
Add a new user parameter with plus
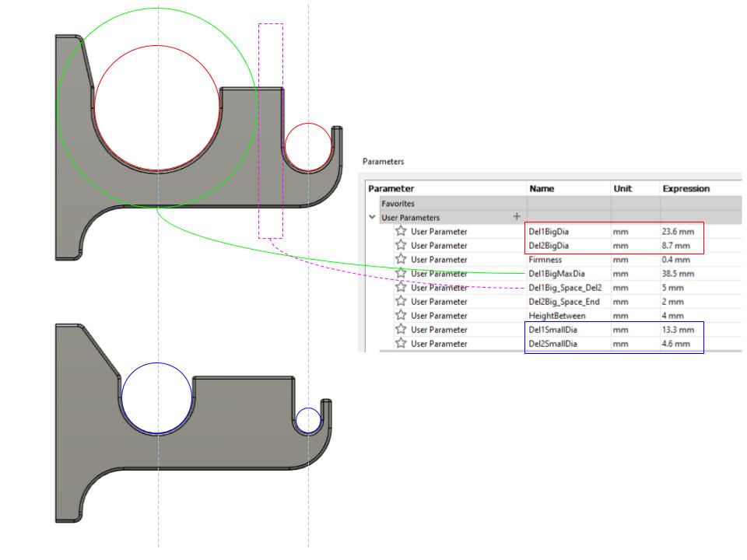[515, 217]
